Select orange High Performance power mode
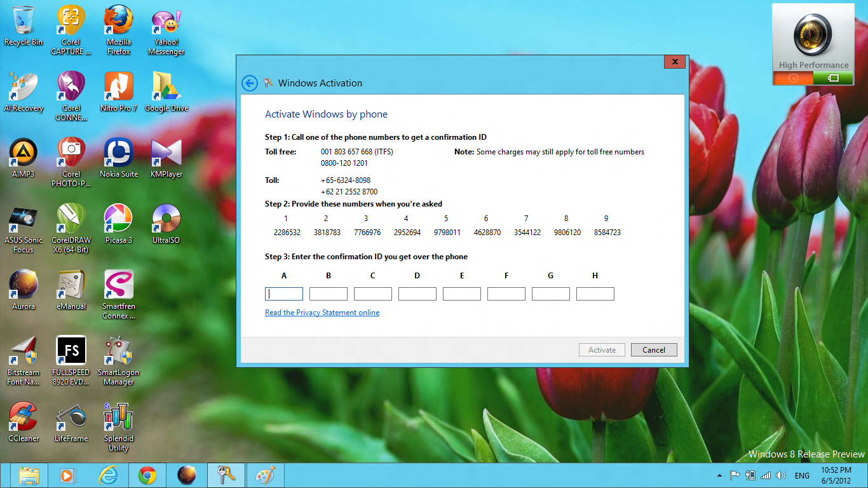The height and width of the screenshot is (488, 868). 793,78
